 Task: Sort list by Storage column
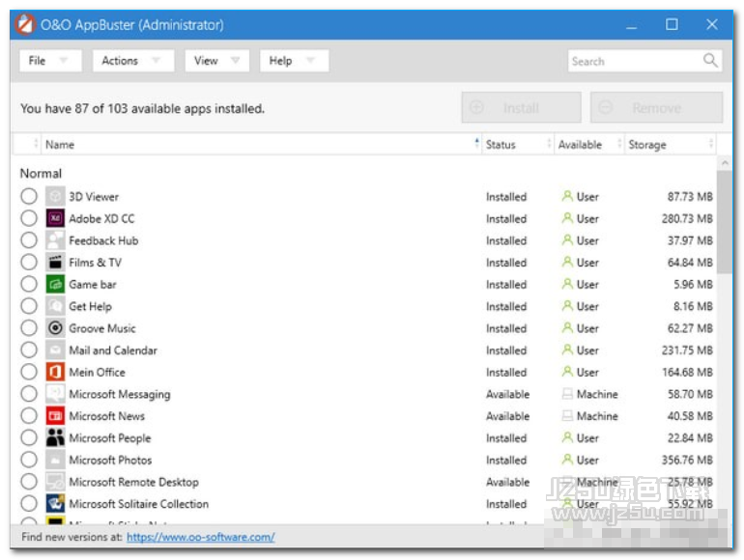[x=670, y=144]
